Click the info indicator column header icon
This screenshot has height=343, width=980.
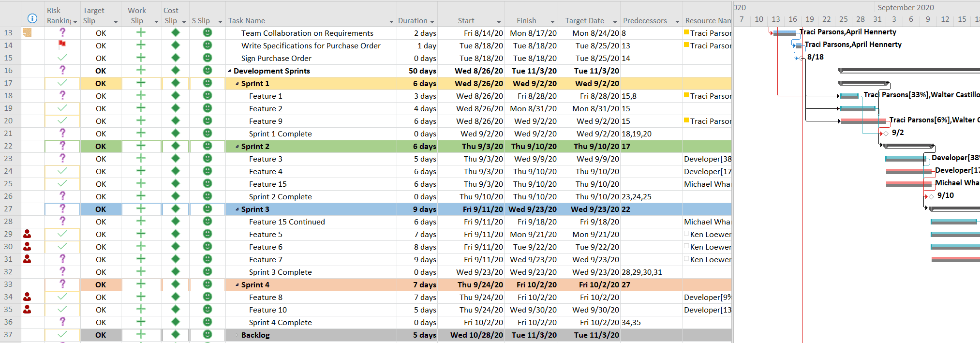[x=32, y=18]
